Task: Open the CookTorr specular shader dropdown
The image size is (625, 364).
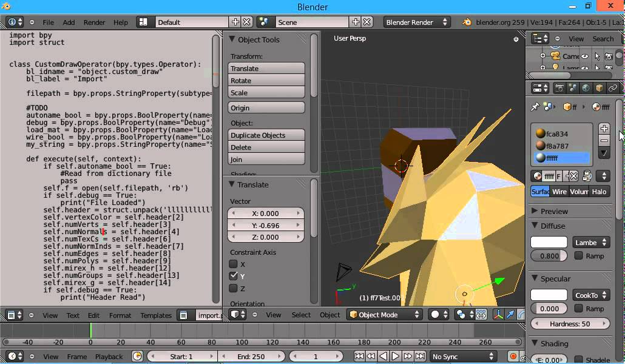Action: click(591, 295)
